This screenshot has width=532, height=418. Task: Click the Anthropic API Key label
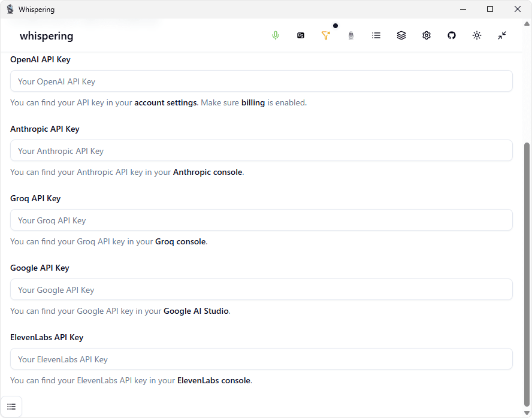[x=45, y=129]
